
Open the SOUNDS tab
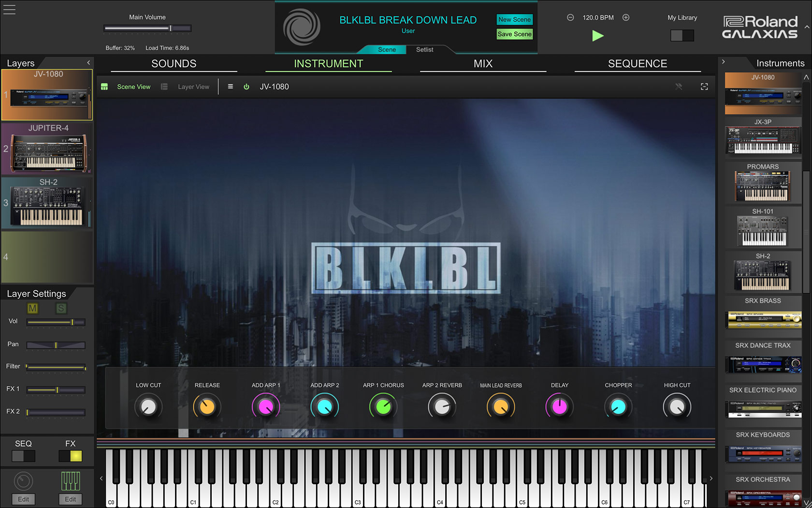(x=174, y=64)
